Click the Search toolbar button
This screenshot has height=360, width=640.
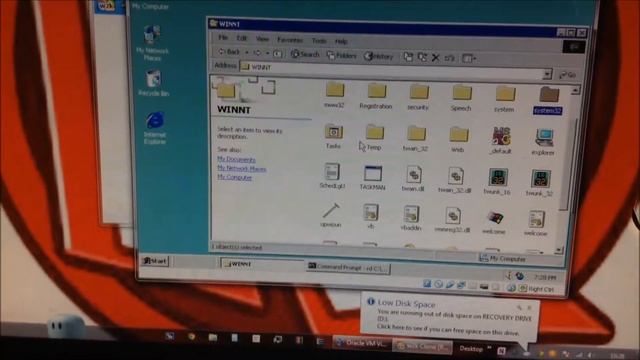point(305,54)
